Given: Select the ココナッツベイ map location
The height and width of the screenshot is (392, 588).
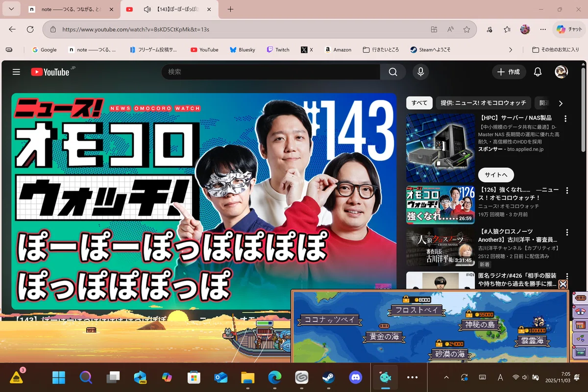Looking at the screenshot, I should click(330, 319).
